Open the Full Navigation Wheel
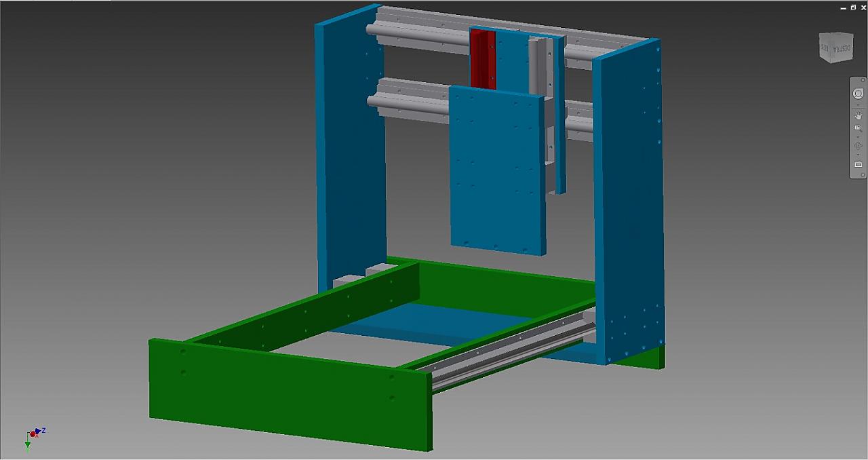 tap(858, 94)
